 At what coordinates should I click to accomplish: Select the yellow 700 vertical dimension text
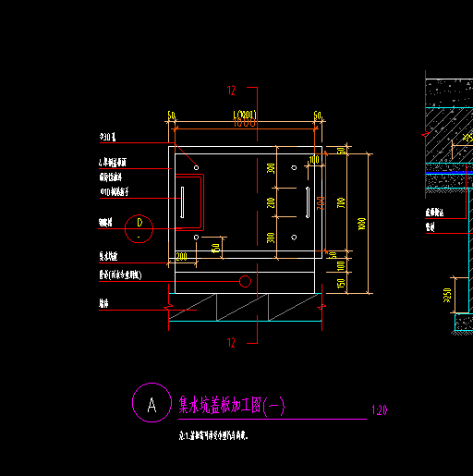click(341, 202)
